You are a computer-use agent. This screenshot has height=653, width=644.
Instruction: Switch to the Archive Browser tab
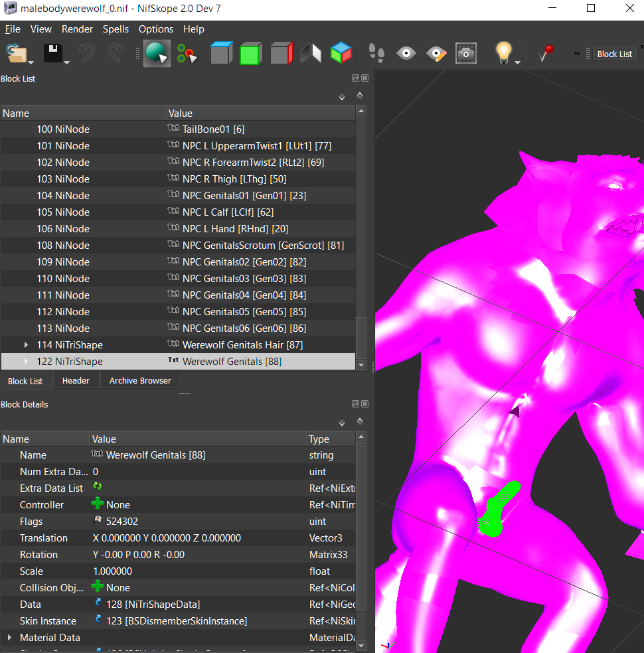140,381
